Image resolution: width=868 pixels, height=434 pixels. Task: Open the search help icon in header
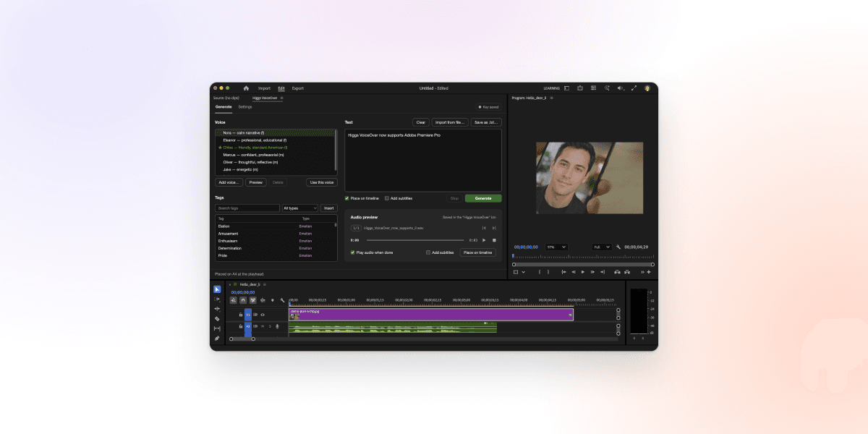pyautogui.click(x=607, y=88)
